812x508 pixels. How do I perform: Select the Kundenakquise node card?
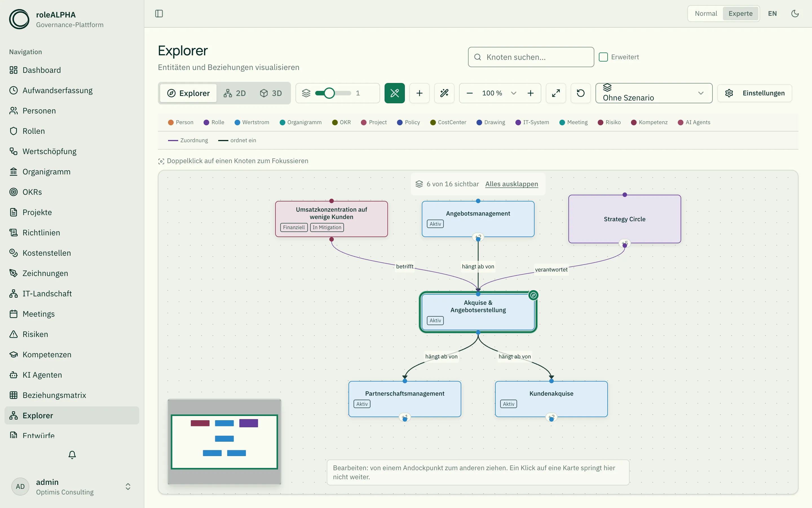[x=551, y=399]
